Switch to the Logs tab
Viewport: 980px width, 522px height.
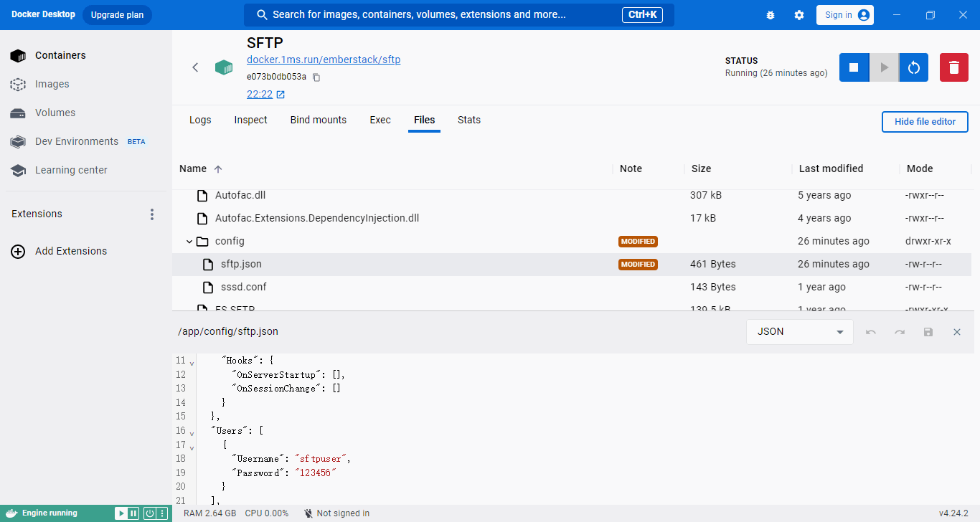200,120
